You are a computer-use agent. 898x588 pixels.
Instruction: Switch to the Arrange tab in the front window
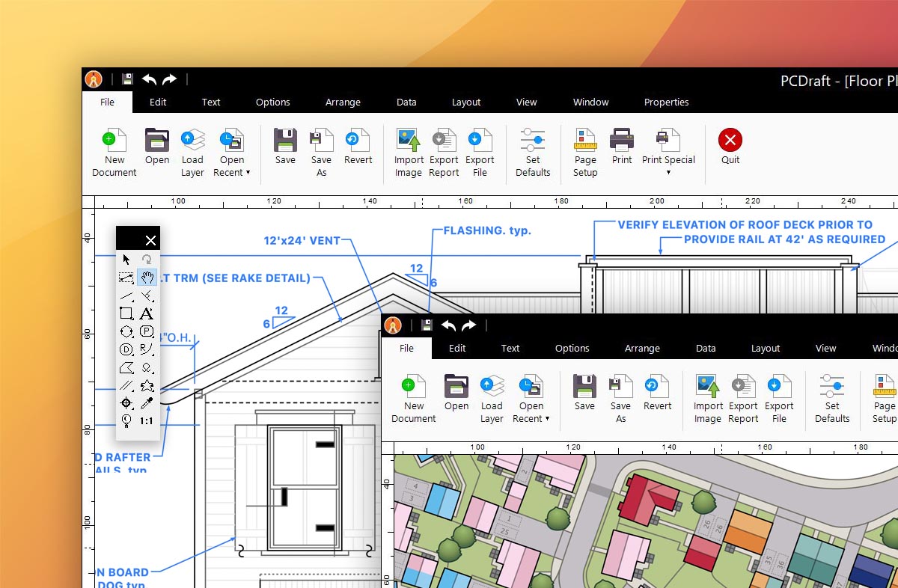642,349
